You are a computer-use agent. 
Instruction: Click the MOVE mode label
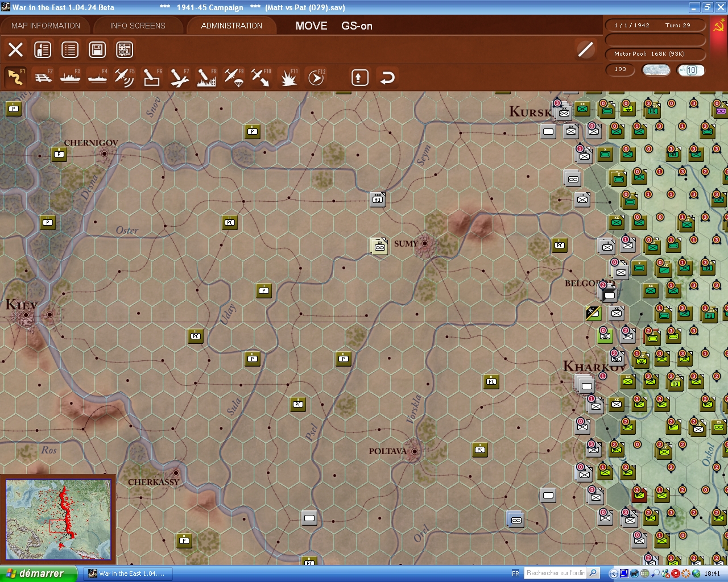[312, 26]
